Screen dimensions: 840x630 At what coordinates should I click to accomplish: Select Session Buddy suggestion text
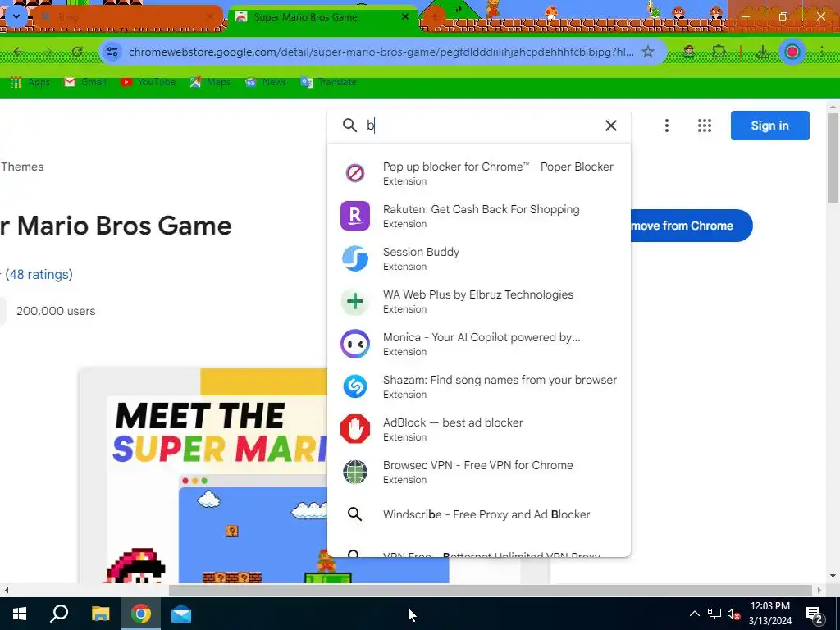coord(421,252)
